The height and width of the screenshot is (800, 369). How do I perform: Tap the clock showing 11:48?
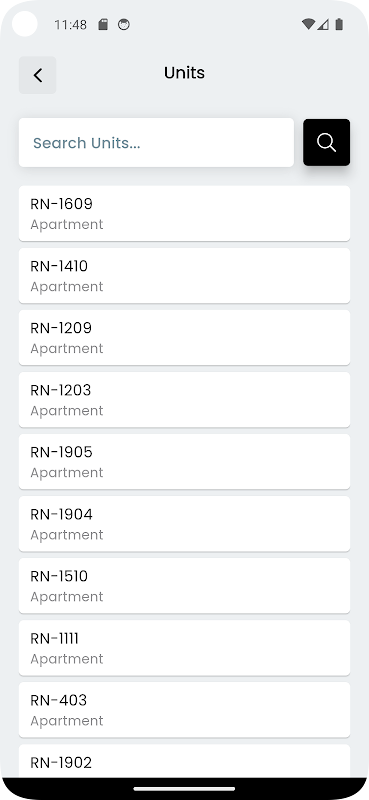click(70, 24)
